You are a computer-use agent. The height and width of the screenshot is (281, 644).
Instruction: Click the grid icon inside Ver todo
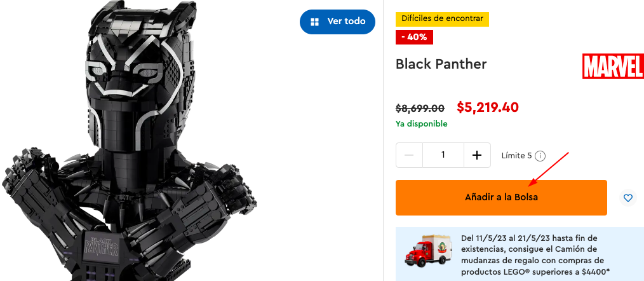coord(314,22)
